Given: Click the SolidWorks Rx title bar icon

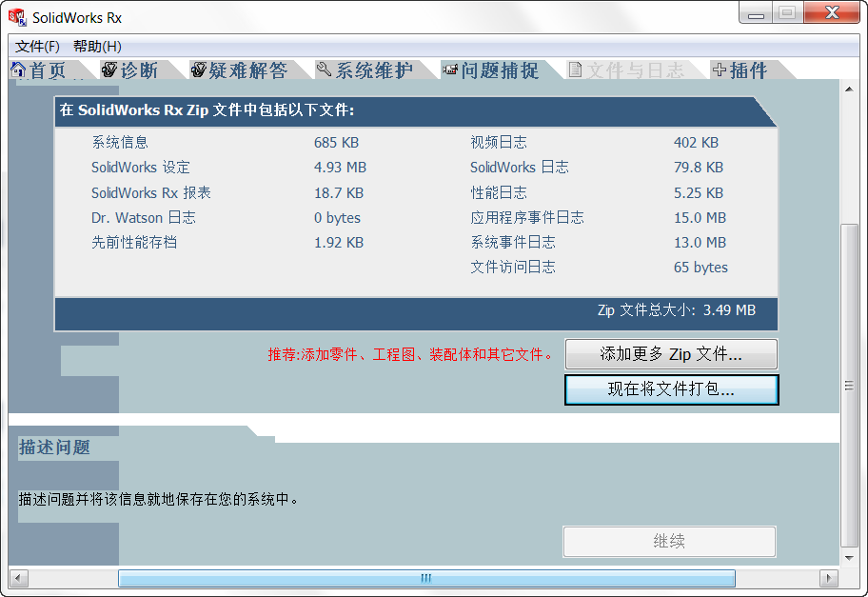Looking at the screenshot, I should tap(17, 17).
